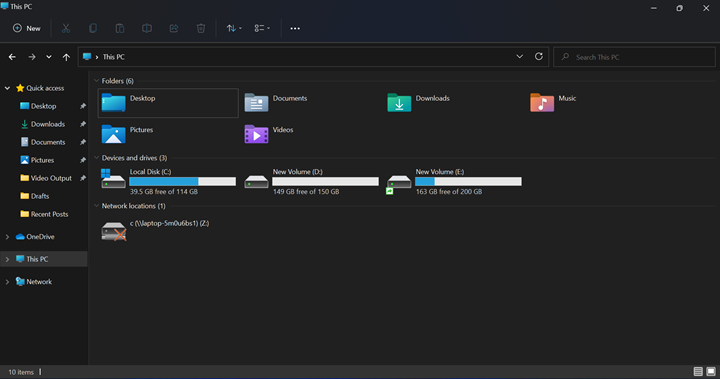
Task: Select OneDrive in the sidebar
Action: click(x=35, y=237)
